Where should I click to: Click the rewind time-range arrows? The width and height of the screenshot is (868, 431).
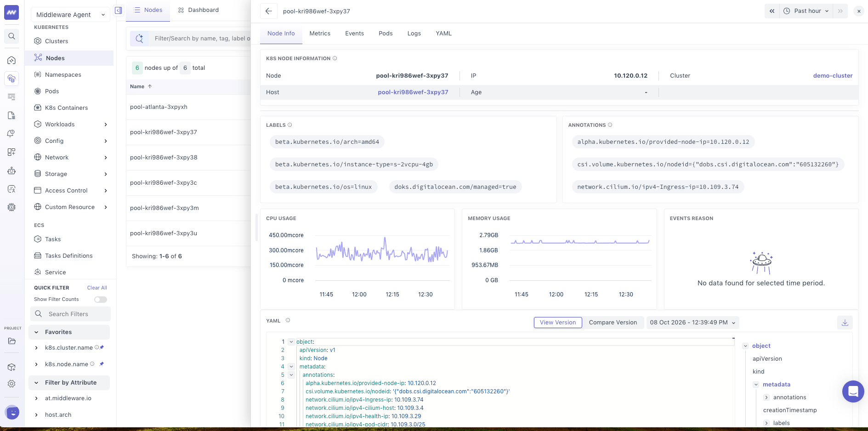pos(772,11)
